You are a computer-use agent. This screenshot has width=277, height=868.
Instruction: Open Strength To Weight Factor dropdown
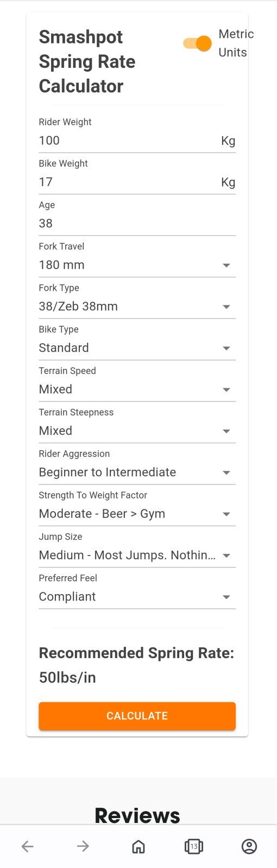click(137, 514)
